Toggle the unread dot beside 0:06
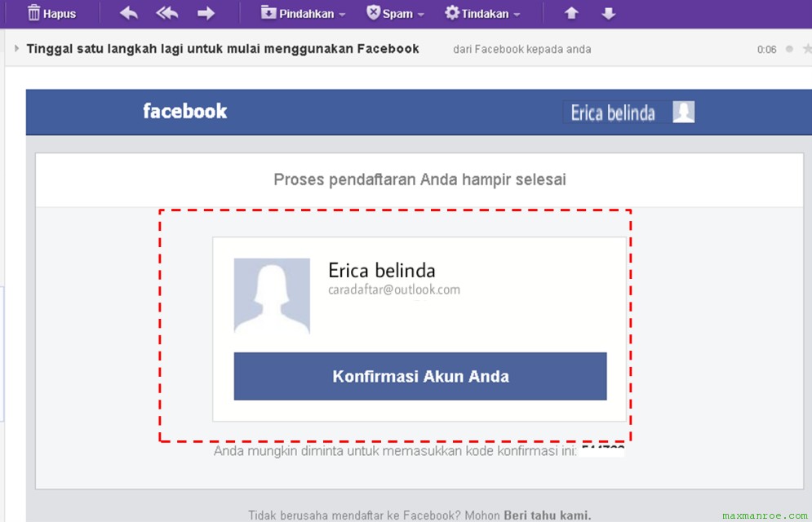The height and width of the screenshot is (522, 812). [x=789, y=49]
